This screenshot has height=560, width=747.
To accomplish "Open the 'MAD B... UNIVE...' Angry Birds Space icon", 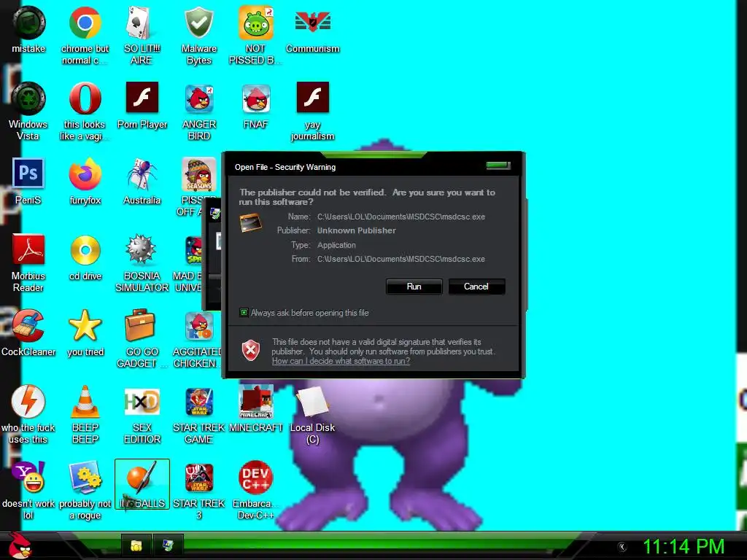I will pyautogui.click(x=193, y=249).
